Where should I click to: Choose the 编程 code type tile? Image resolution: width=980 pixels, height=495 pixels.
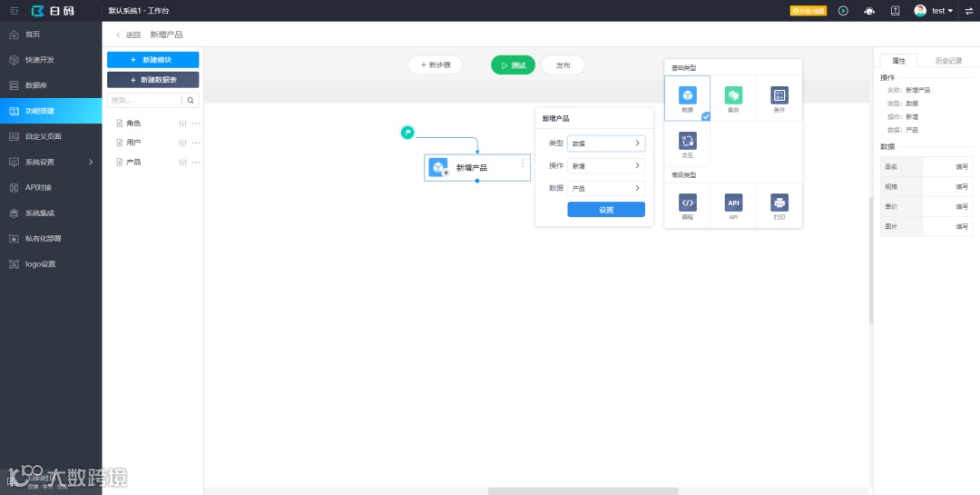pyautogui.click(x=688, y=206)
